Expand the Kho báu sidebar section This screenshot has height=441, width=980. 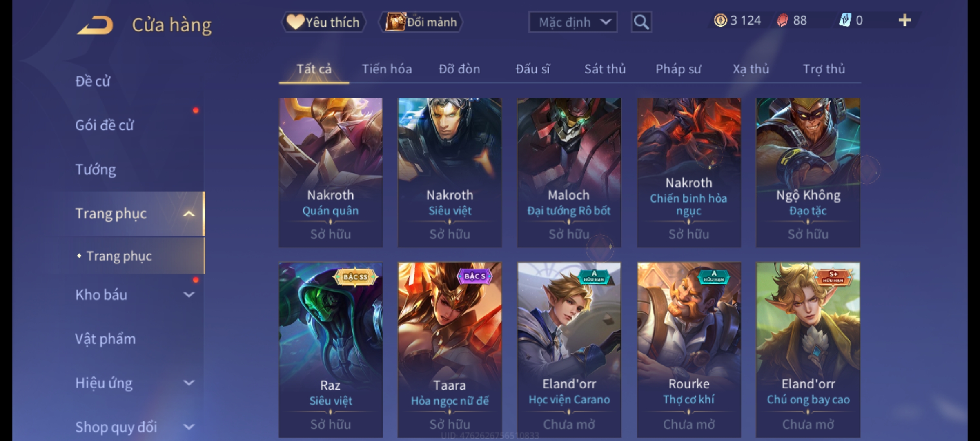pyautogui.click(x=189, y=295)
